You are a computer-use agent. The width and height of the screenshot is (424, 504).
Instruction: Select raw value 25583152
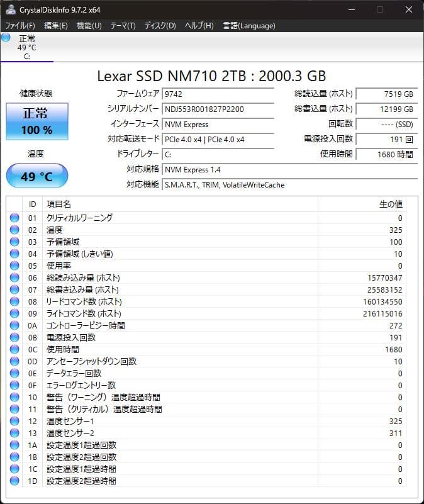[385, 290]
